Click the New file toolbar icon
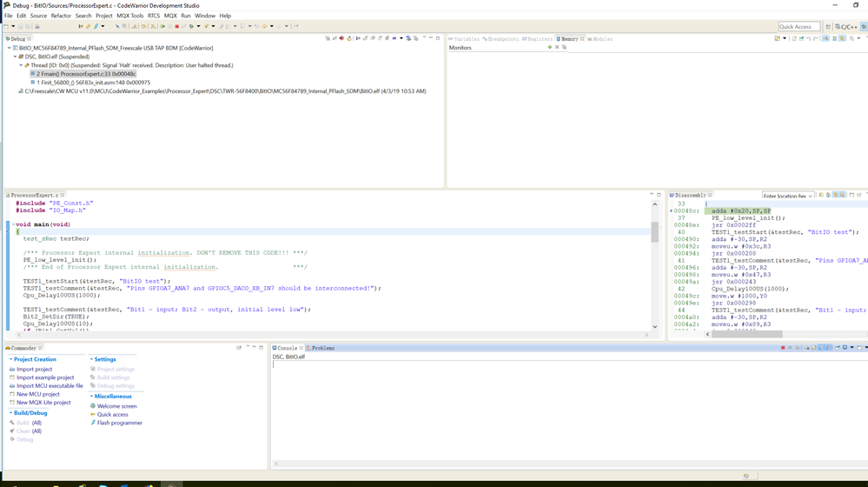The height and width of the screenshot is (487, 868). tap(6, 26)
